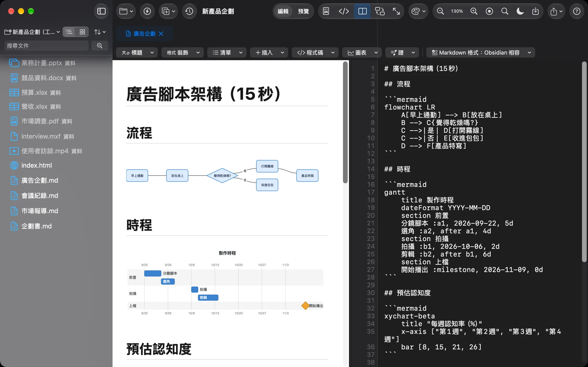Zoom in with the plus magnifier
The image size is (588, 367).
click(x=474, y=11)
